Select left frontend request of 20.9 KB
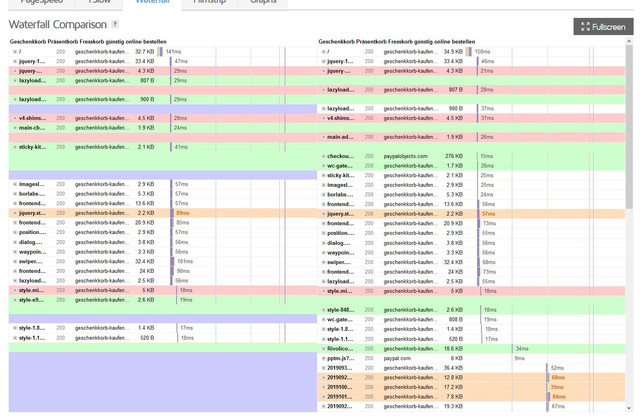Viewport: 640px width, 420px height. tap(163, 223)
